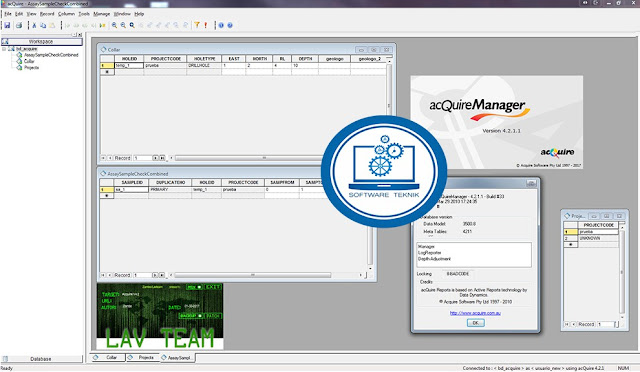Click the Save icon in toolbar
This screenshot has width=640, height=372.
(x=7, y=25)
